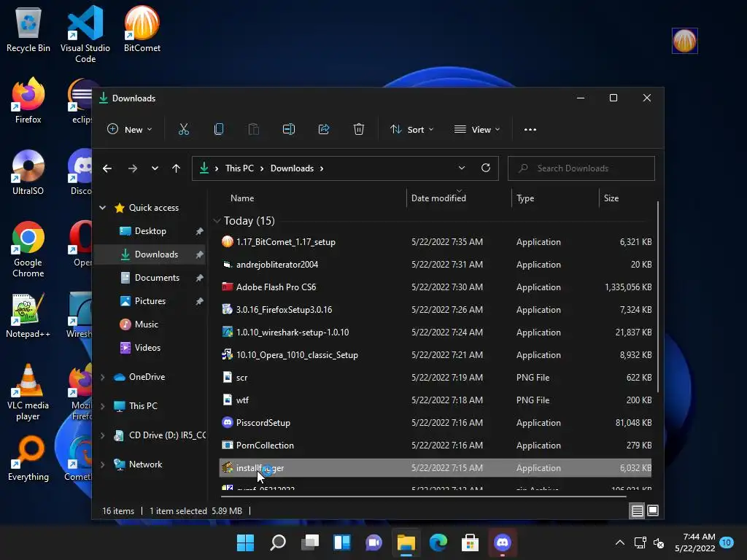Switch to details view icon in status bar
The width and height of the screenshot is (747, 560).
(x=637, y=511)
